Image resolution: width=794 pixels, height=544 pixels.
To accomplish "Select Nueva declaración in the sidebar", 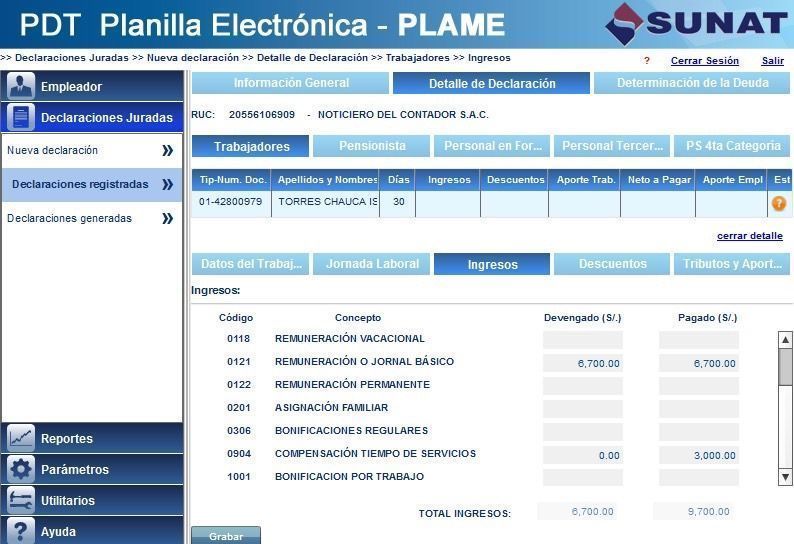I will [92, 150].
